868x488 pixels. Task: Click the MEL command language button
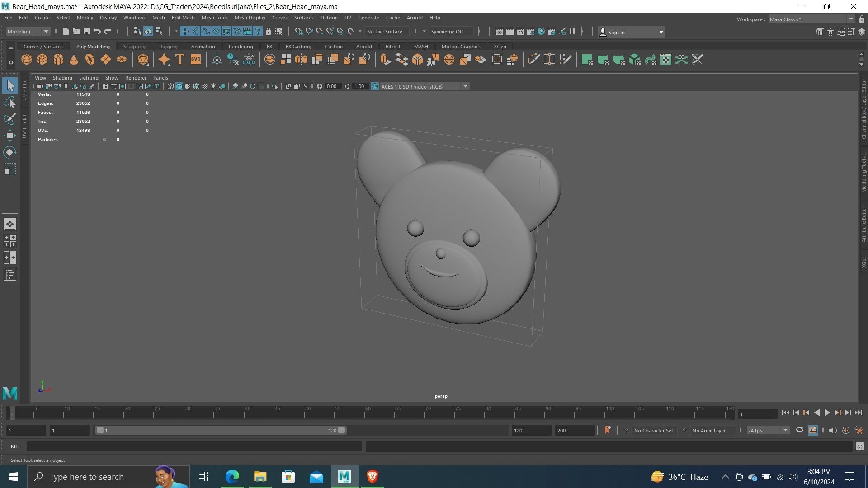coord(16,446)
